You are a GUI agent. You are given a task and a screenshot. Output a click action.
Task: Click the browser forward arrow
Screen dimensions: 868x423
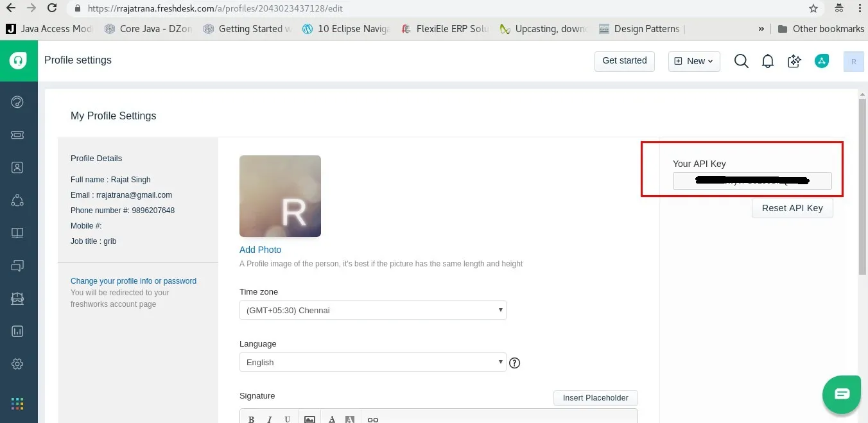click(x=31, y=8)
